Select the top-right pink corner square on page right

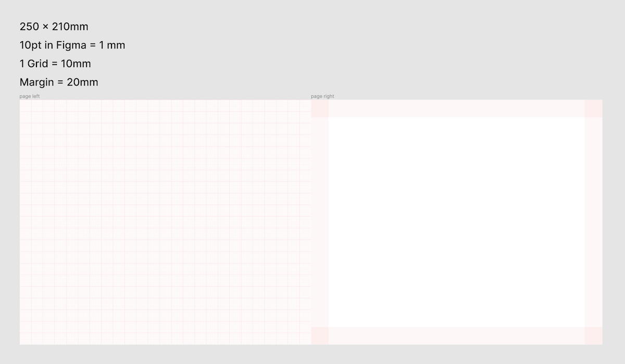coord(593,108)
